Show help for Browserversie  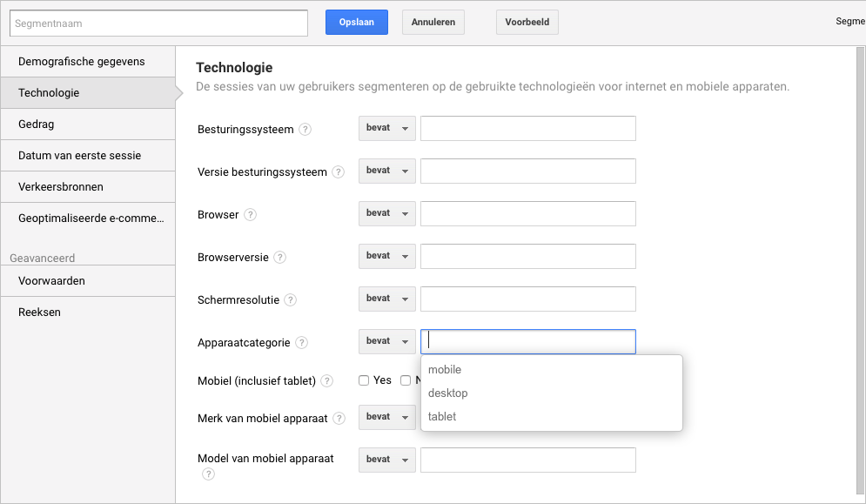pos(279,258)
